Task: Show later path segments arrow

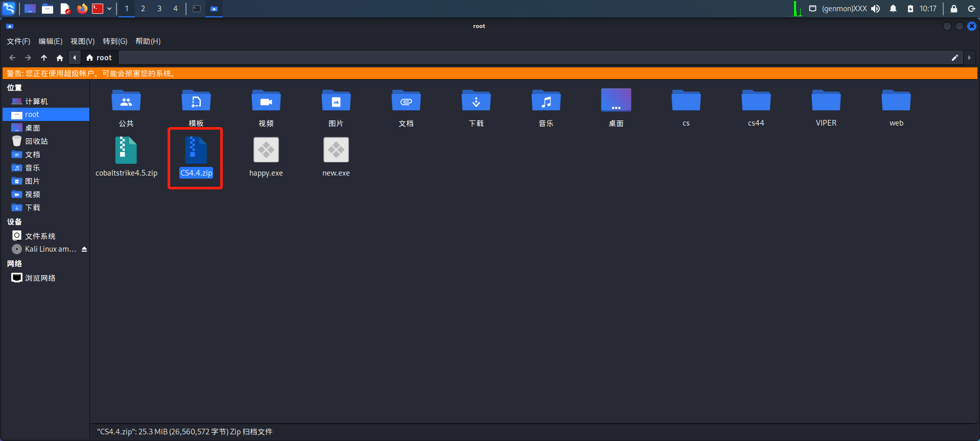Action: pyautogui.click(x=969, y=58)
